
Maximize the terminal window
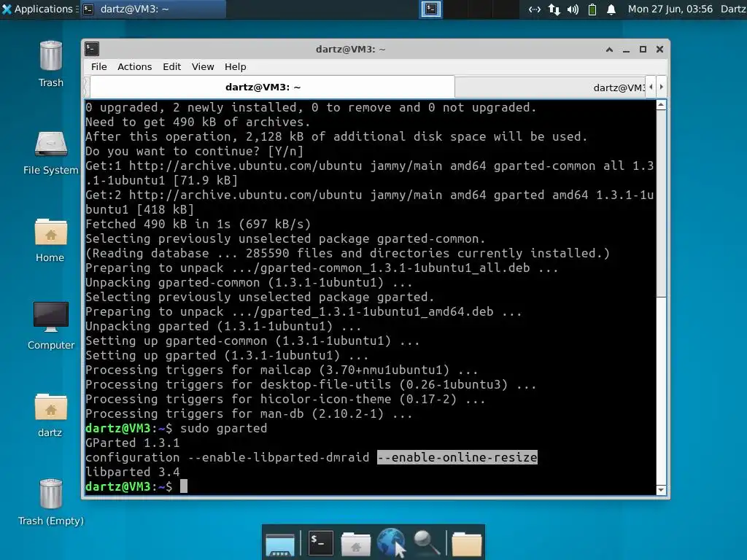643,49
